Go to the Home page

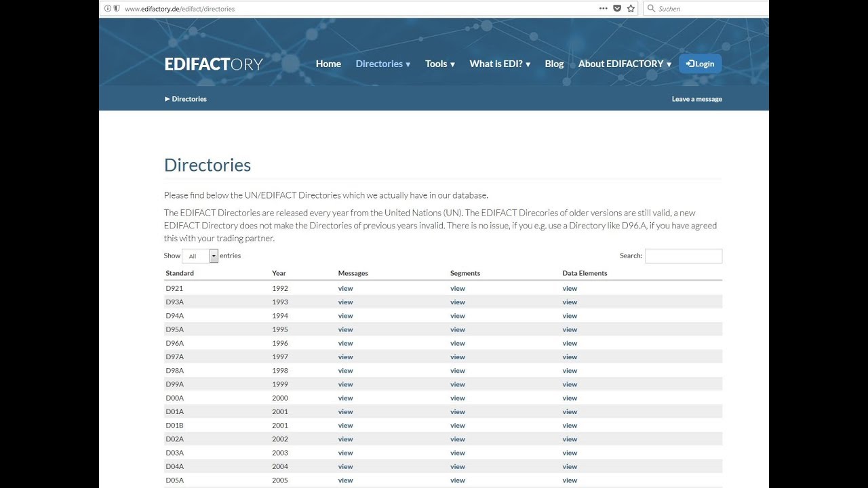[x=328, y=64]
